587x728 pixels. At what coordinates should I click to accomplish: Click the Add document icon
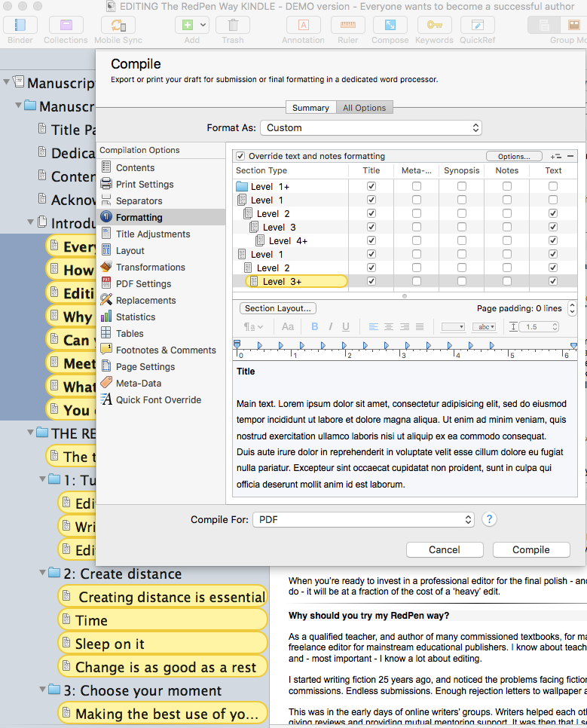click(187, 25)
